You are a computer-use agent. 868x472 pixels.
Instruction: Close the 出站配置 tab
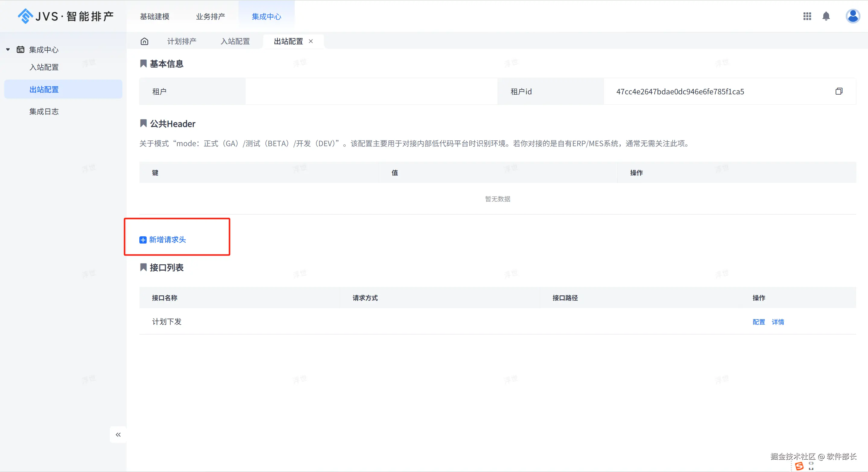point(311,41)
